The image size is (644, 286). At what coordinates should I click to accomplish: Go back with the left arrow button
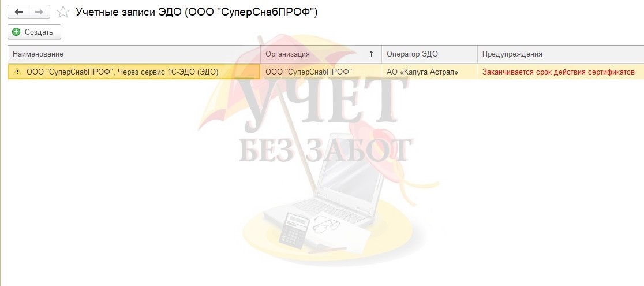coord(18,12)
